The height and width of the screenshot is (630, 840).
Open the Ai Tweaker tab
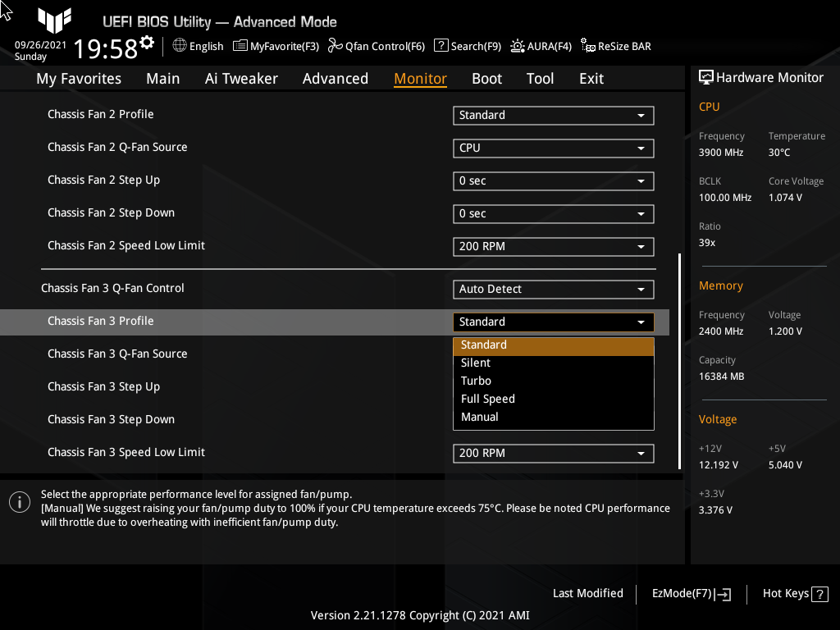(241, 79)
